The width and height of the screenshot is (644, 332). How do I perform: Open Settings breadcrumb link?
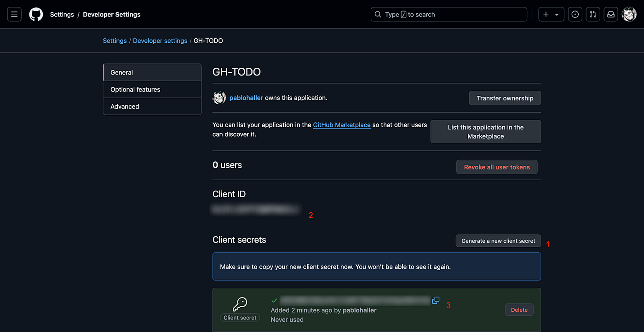(115, 41)
